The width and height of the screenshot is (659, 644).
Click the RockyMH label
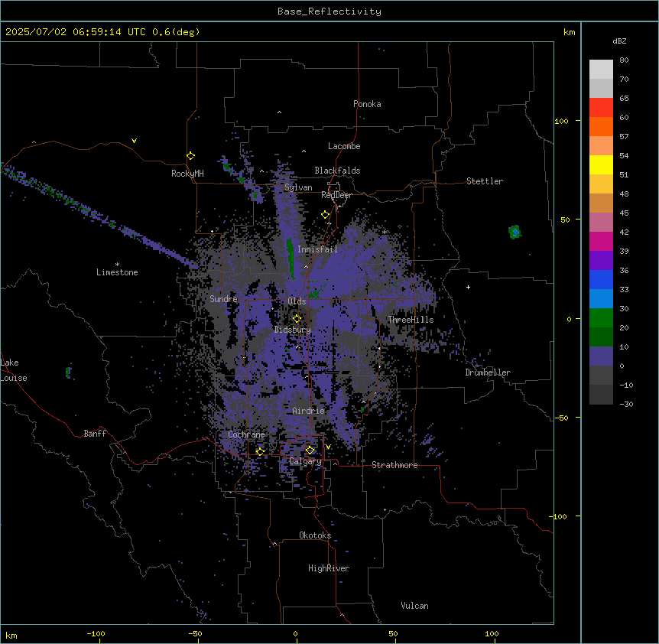[187, 174]
